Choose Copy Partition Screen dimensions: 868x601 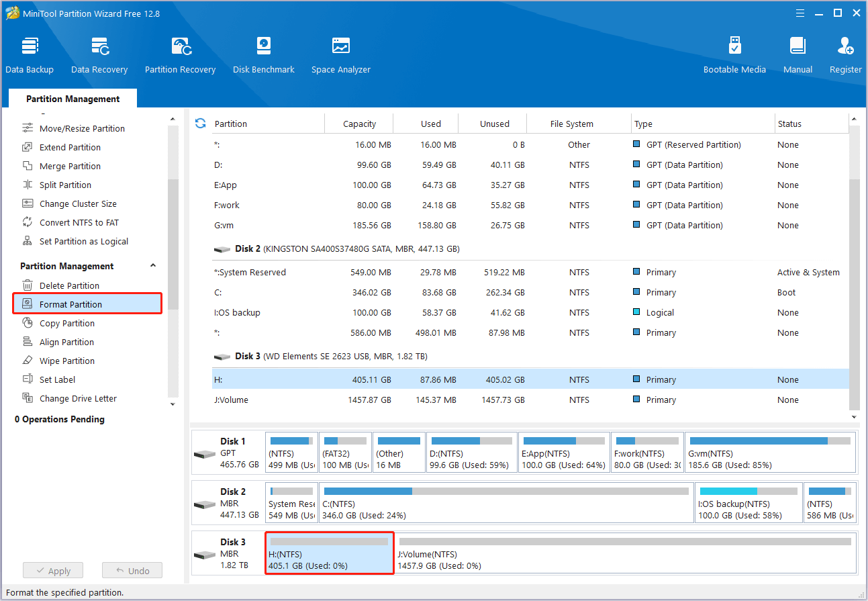pyautogui.click(x=67, y=323)
